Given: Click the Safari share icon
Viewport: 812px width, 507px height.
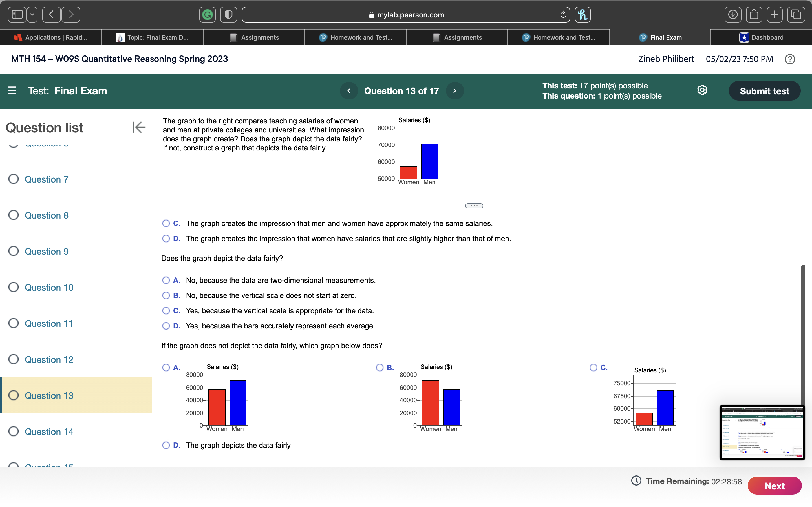Looking at the screenshot, I should 753,14.
